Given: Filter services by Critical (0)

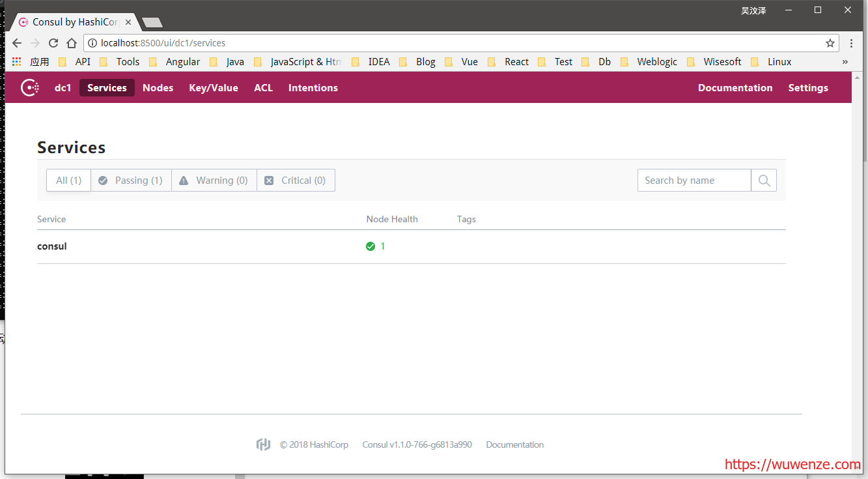Looking at the screenshot, I should tap(296, 181).
